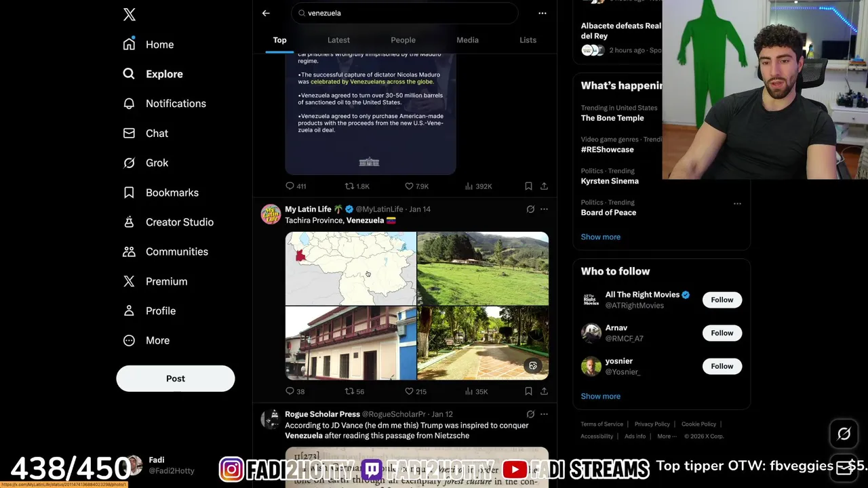
Task: Share the post with 392K views
Action: [x=544, y=186]
